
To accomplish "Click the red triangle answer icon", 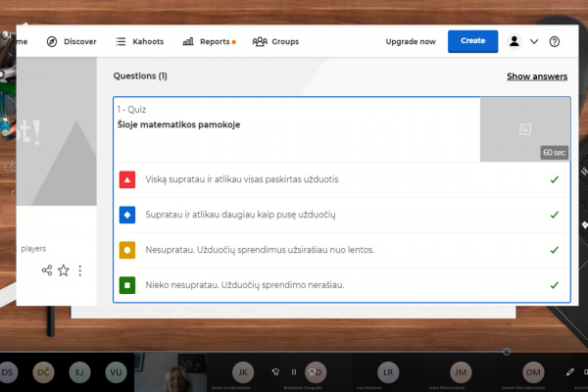I will click(127, 179).
